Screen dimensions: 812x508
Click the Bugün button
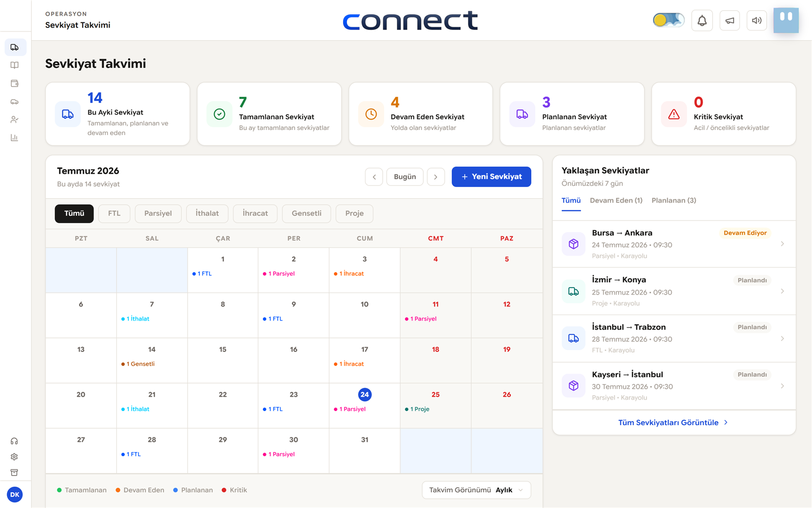(405, 177)
